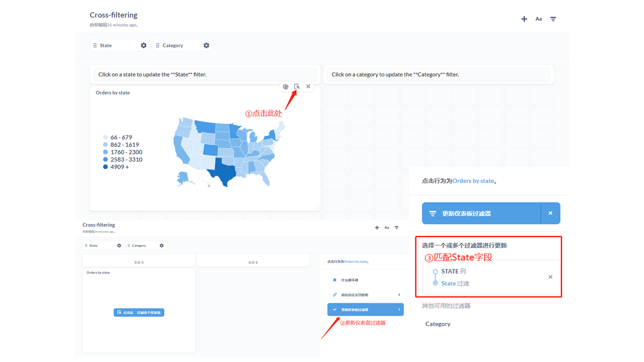Image resolution: width=644 pixels, height=362 pixels.
Task: Click the darkest blue 2583 - 3310 swatch
Action: (x=105, y=159)
